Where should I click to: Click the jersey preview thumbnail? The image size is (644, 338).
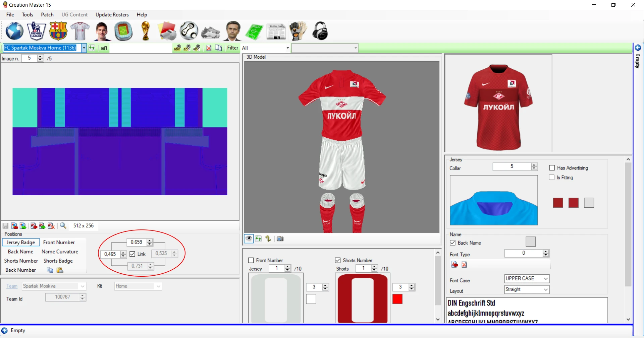point(498,103)
